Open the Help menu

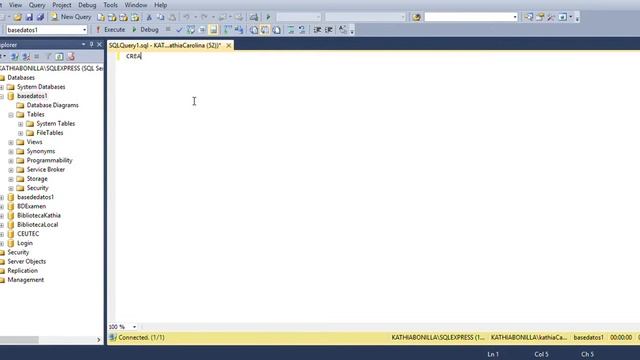(x=160, y=5)
